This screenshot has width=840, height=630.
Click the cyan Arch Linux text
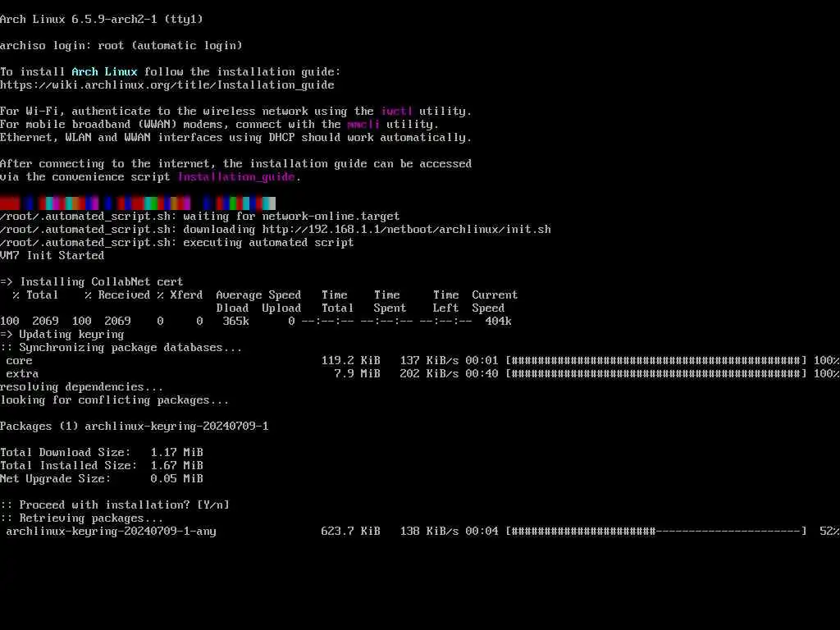coord(104,72)
